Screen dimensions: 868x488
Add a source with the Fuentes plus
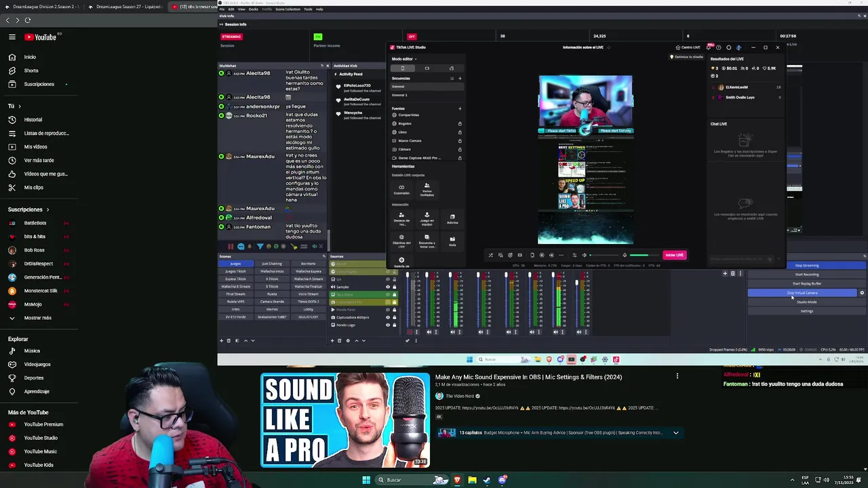(460, 108)
